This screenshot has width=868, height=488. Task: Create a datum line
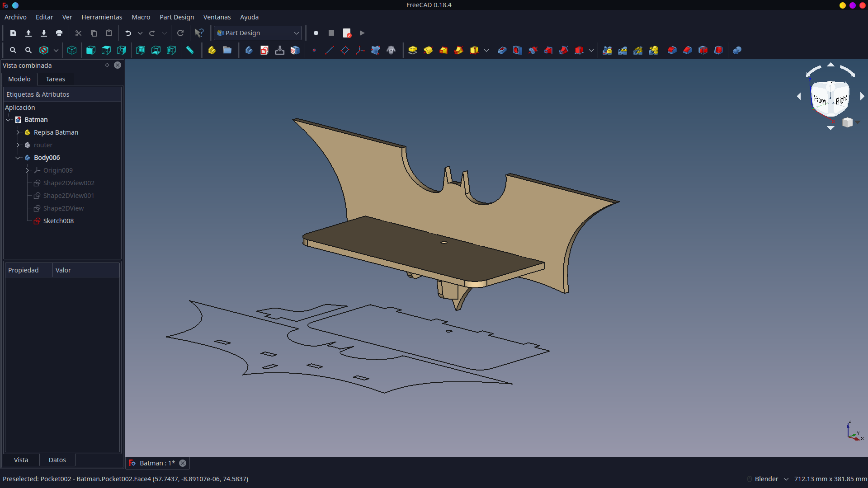[x=330, y=50]
